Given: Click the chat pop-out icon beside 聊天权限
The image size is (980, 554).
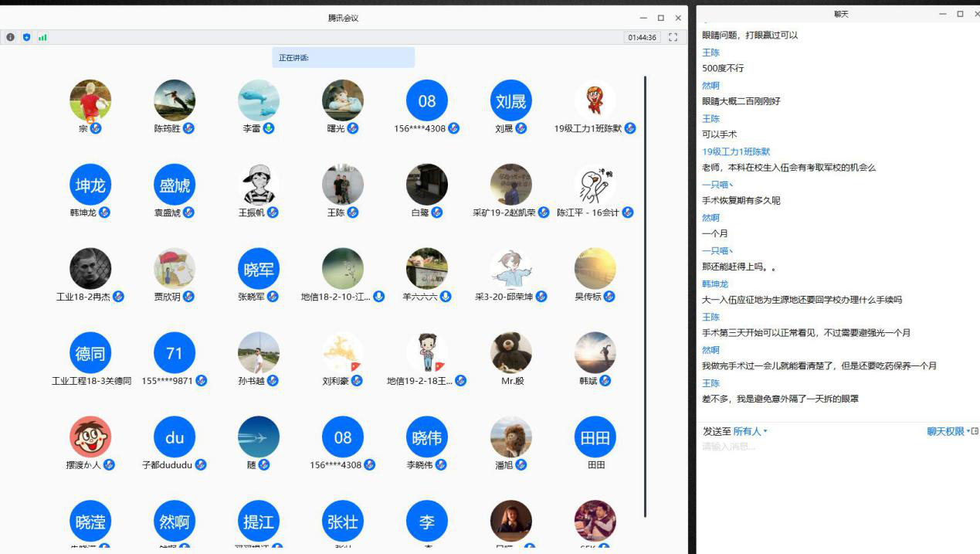Looking at the screenshot, I should (x=975, y=431).
